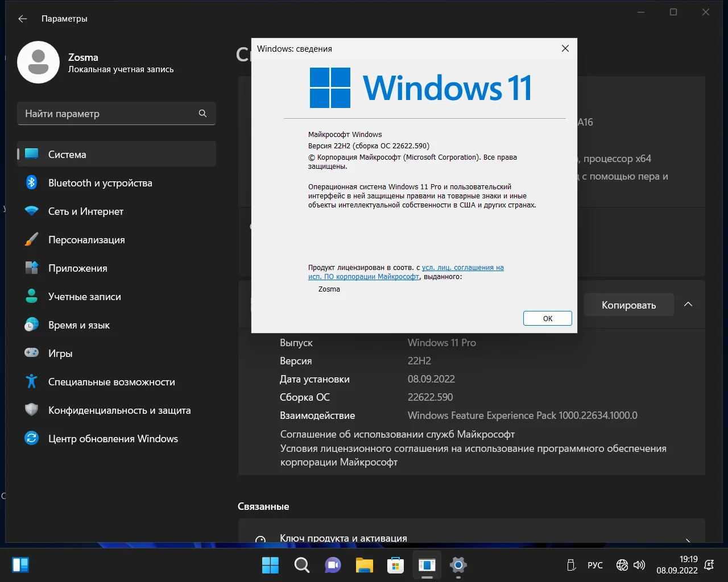Viewport: 728px width, 582px height.
Task: Open Условия лицензионного соглашения на использование link
Action: pyautogui.click(x=473, y=455)
